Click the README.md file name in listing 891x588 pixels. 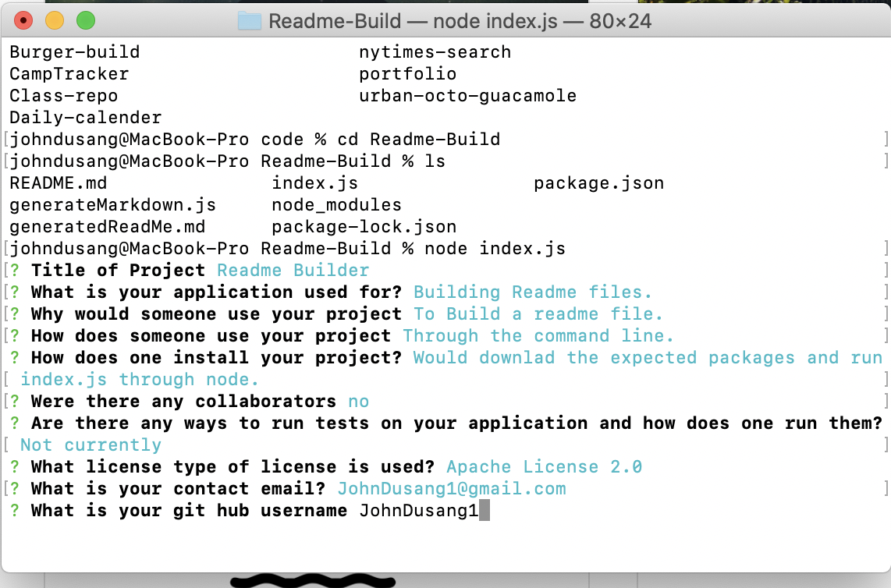pyautogui.click(x=58, y=183)
